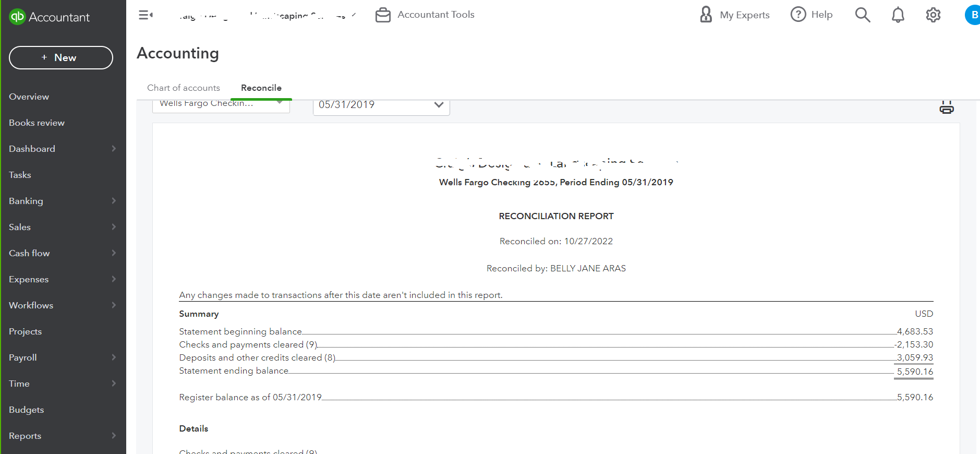This screenshot has height=454, width=980.
Task: Click the New button
Action: click(61, 57)
